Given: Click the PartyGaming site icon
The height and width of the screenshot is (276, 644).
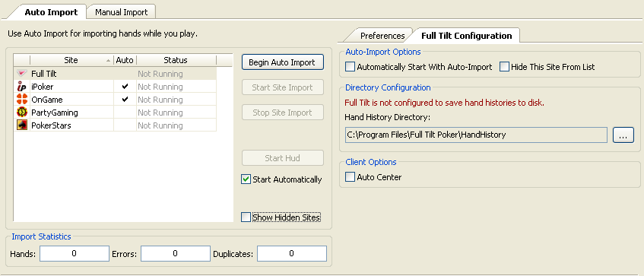Looking at the screenshot, I should tap(22, 112).
